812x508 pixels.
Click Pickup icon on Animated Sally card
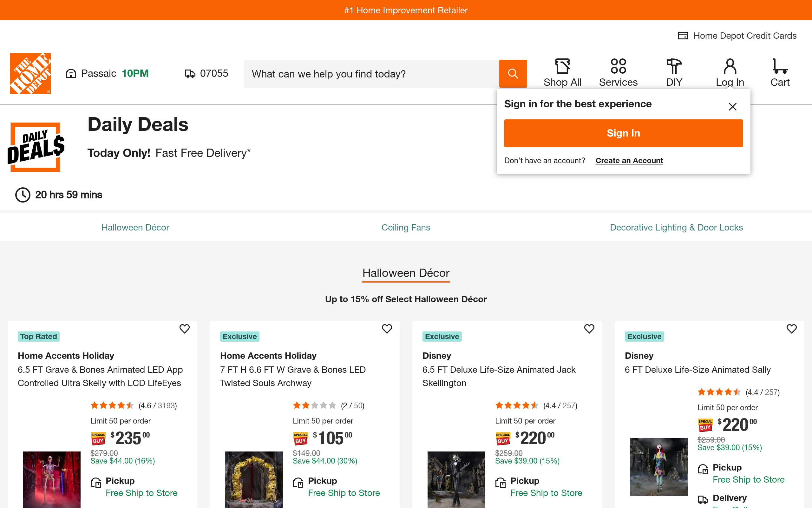[703, 469]
